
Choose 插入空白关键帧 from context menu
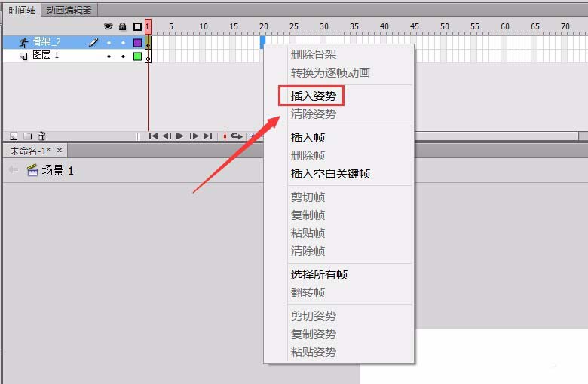point(330,174)
